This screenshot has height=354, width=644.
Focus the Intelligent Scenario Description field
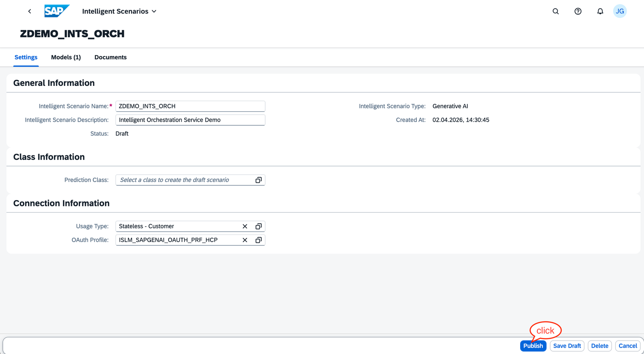tap(190, 120)
